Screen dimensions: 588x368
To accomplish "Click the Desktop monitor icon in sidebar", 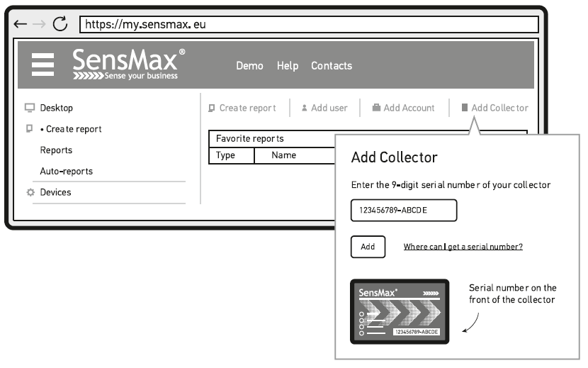I will (30, 108).
